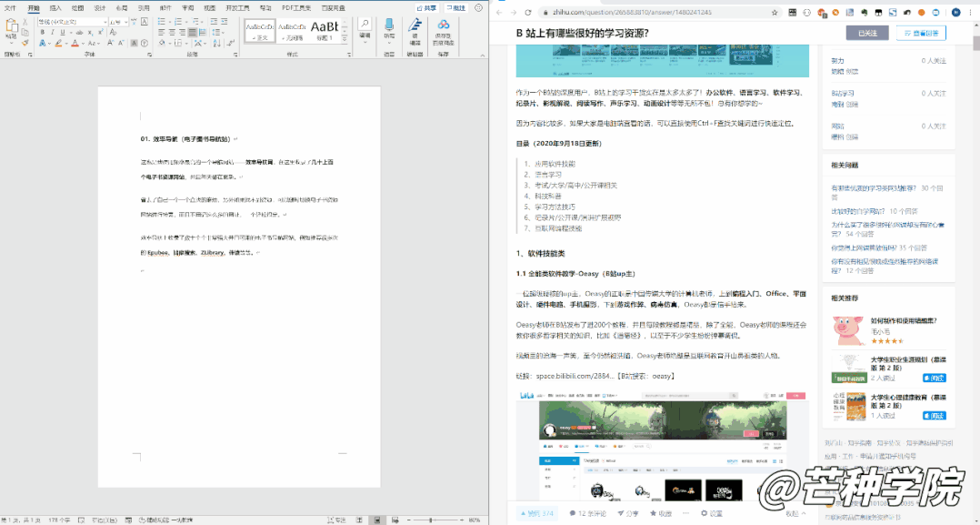The image size is (980, 525).
Task: Select the Format Painter brush icon
Action: [x=26, y=43]
